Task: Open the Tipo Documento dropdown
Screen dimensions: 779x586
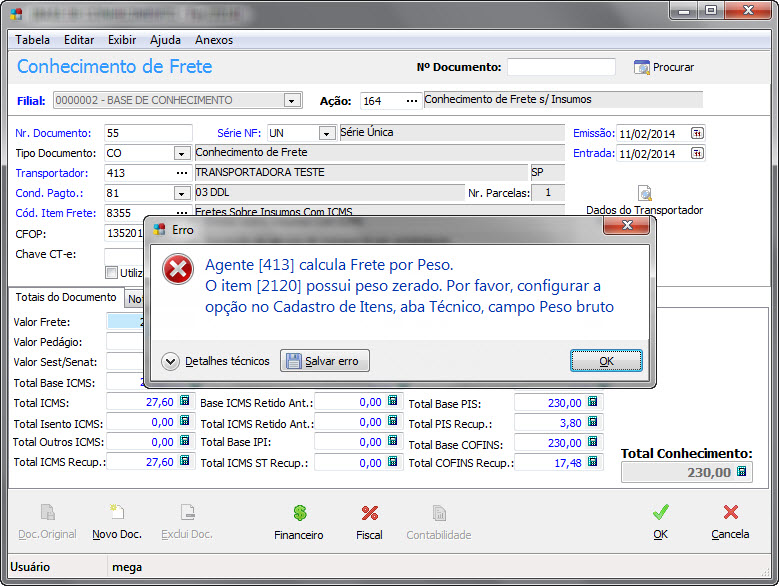Action: (181, 153)
